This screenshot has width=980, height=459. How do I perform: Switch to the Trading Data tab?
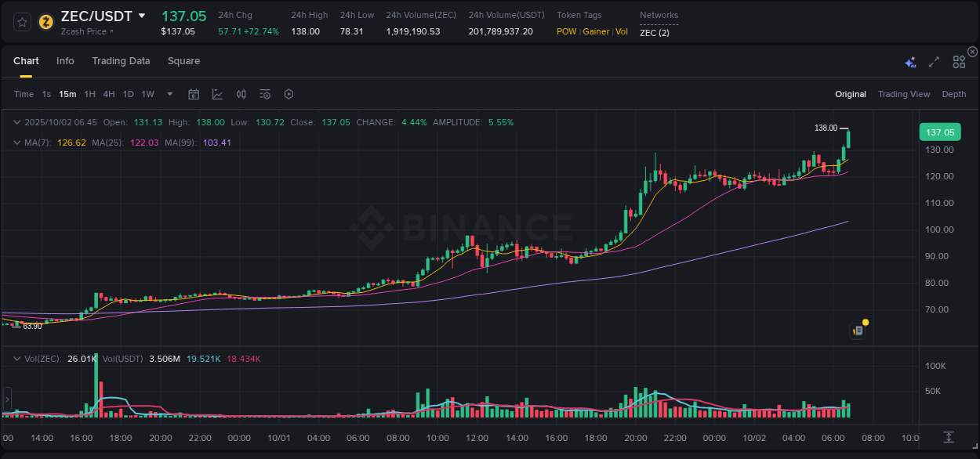pyautogui.click(x=121, y=60)
